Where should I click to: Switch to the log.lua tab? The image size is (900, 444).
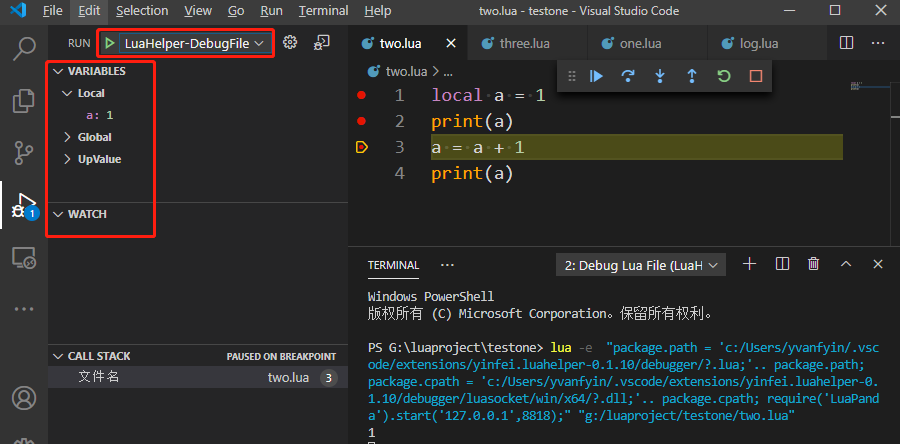pos(765,43)
